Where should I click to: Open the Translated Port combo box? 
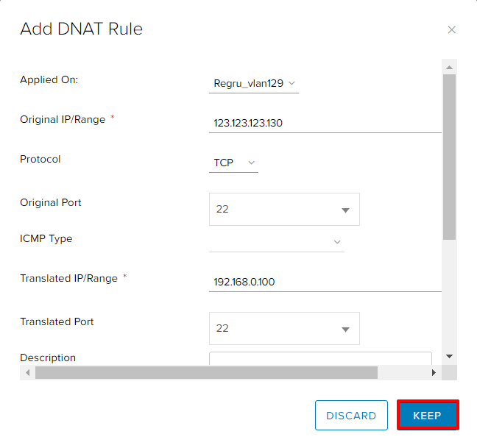coord(345,329)
